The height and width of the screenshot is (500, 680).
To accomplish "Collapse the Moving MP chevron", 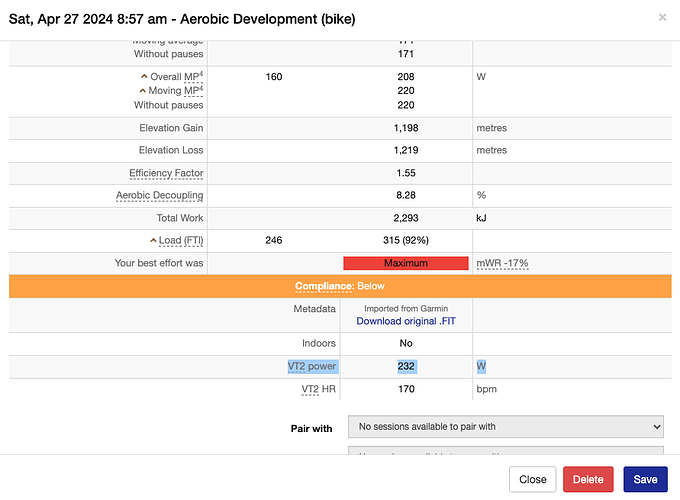I will click(x=142, y=91).
